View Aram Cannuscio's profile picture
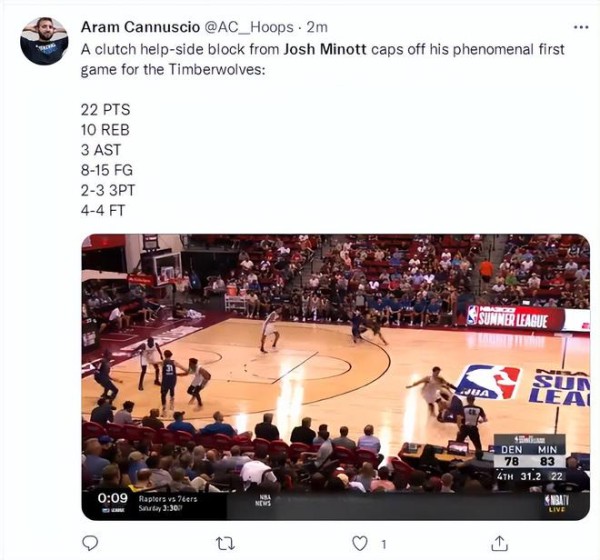 [x=44, y=40]
